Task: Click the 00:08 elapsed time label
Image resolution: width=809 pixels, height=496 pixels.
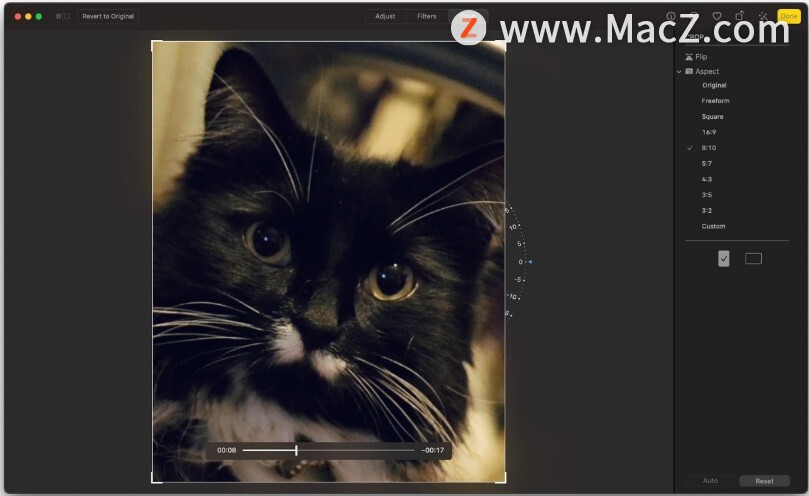Action: tap(226, 450)
